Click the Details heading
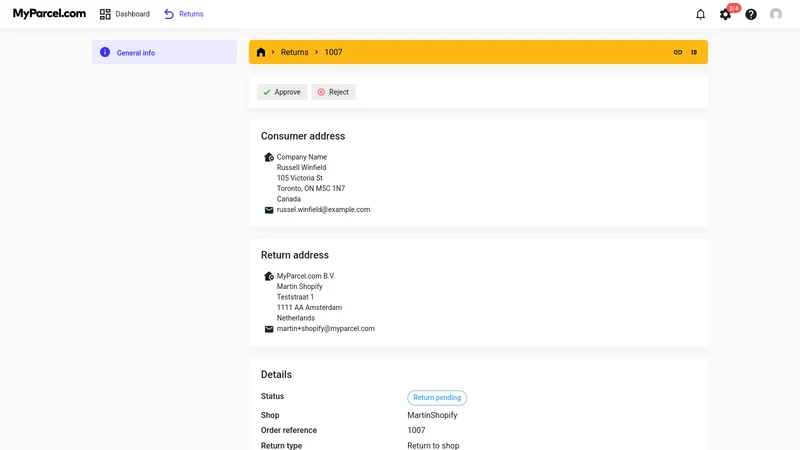The height and width of the screenshot is (450, 800). (x=277, y=374)
